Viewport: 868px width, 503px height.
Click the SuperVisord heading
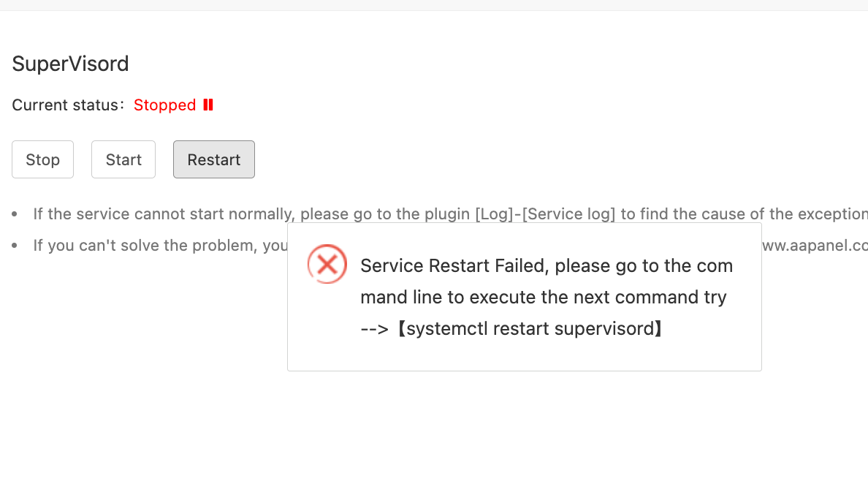tap(70, 64)
